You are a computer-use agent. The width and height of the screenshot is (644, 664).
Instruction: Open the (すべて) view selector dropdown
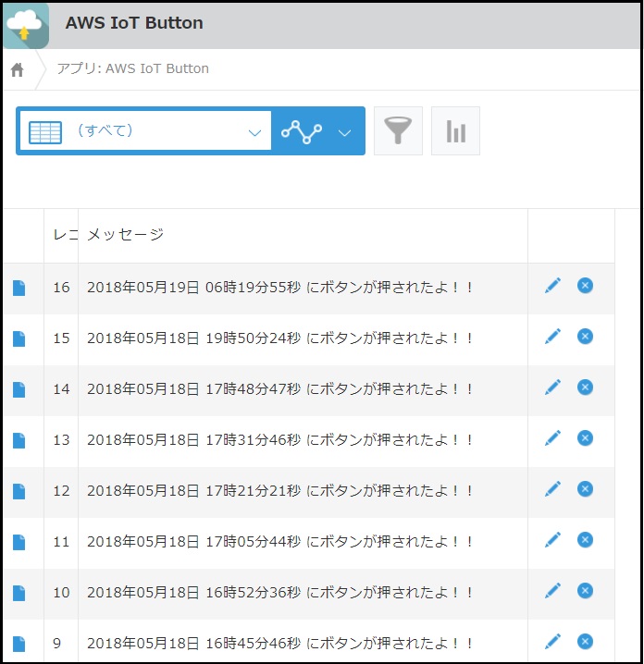point(146,130)
